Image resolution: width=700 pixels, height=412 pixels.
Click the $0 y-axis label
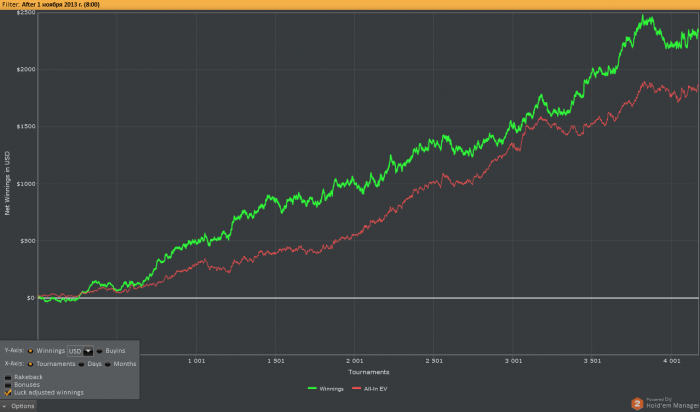tap(30, 298)
